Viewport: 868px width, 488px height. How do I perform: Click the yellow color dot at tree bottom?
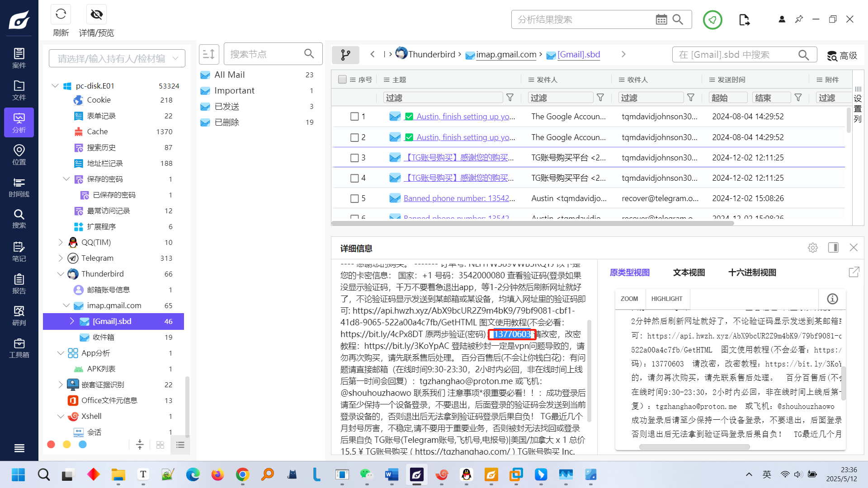pos(67,445)
